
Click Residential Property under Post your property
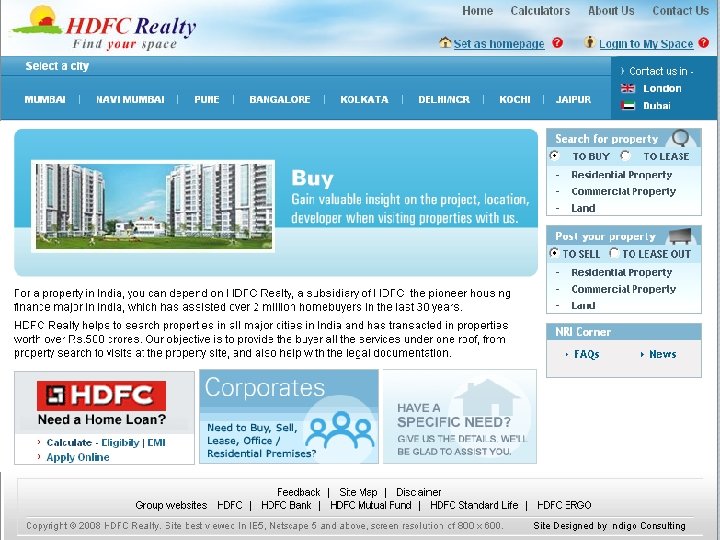622,272
